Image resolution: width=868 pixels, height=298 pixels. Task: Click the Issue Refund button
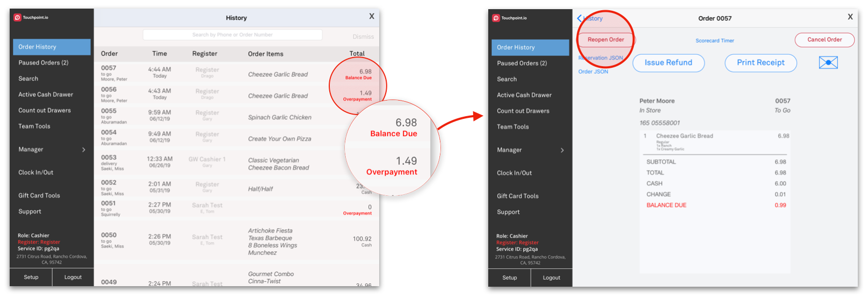(x=669, y=63)
